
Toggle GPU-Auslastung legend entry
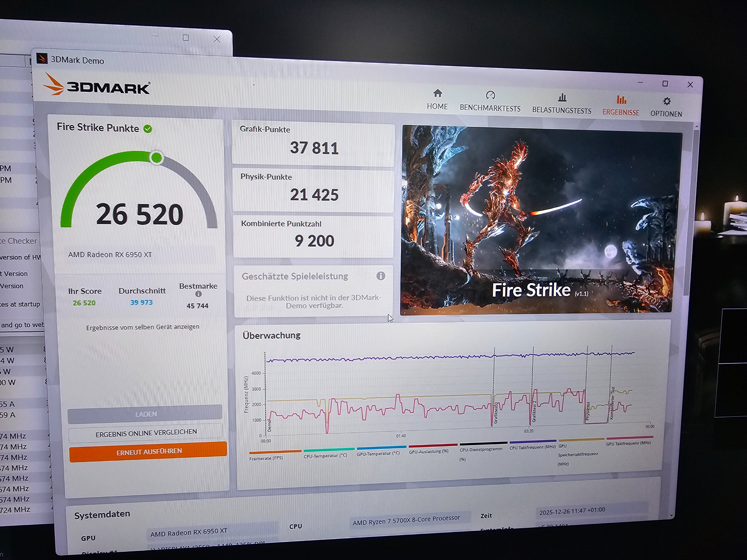[x=428, y=451]
